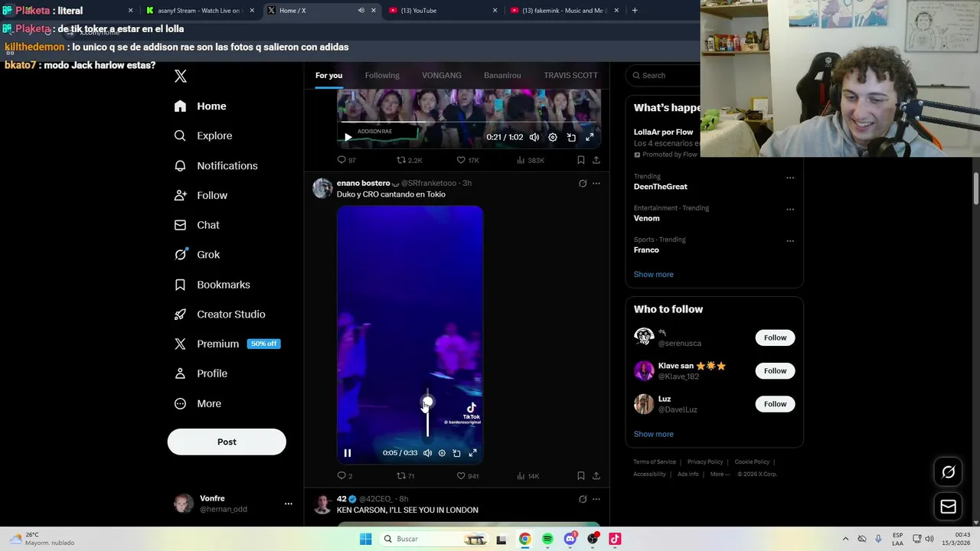
Task: Open Grok from the sidebar
Action: pyautogui.click(x=197, y=255)
